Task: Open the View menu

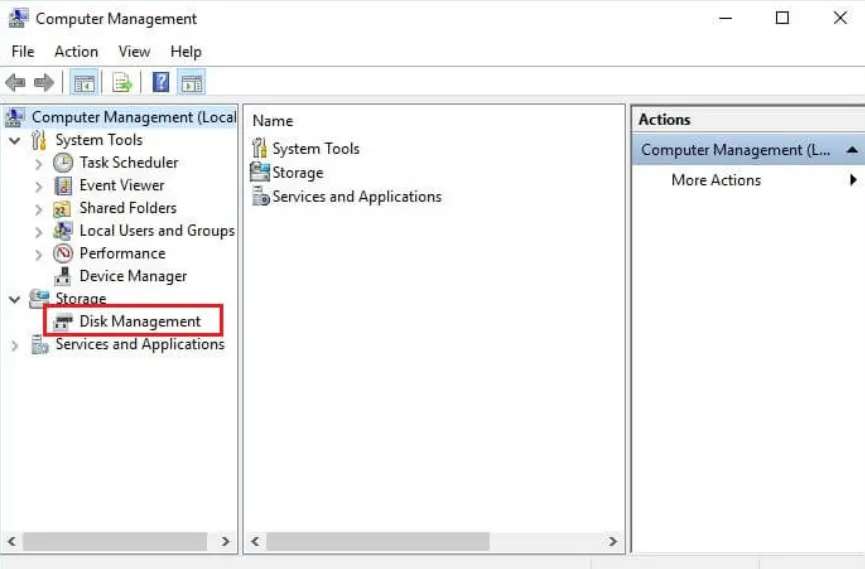Action: tap(134, 52)
